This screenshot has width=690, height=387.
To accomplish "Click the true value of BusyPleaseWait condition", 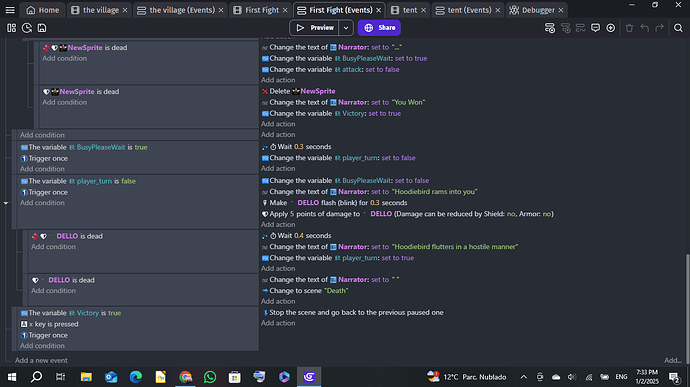I will [x=141, y=147].
